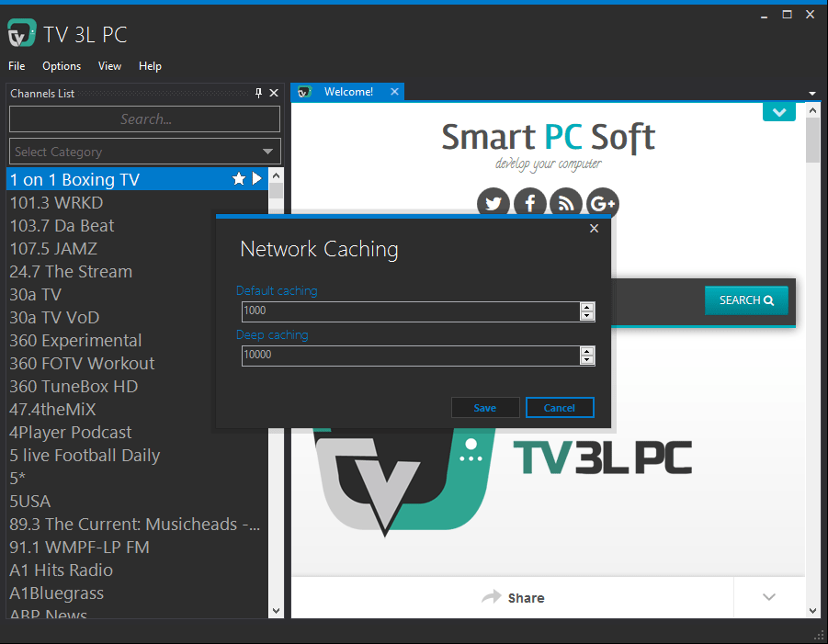Close the Network Caching dialog
The width and height of the screenshot is (828, 644).
point(594,228)
